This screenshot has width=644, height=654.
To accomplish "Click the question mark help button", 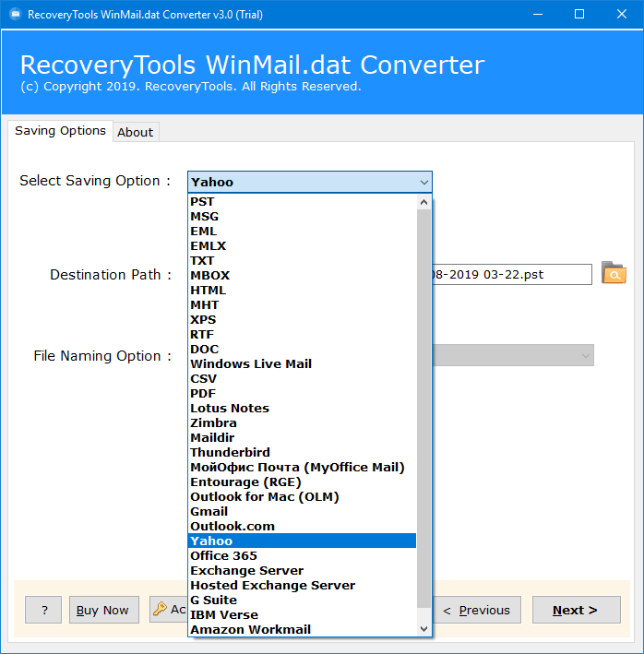I will click(43, 610).
